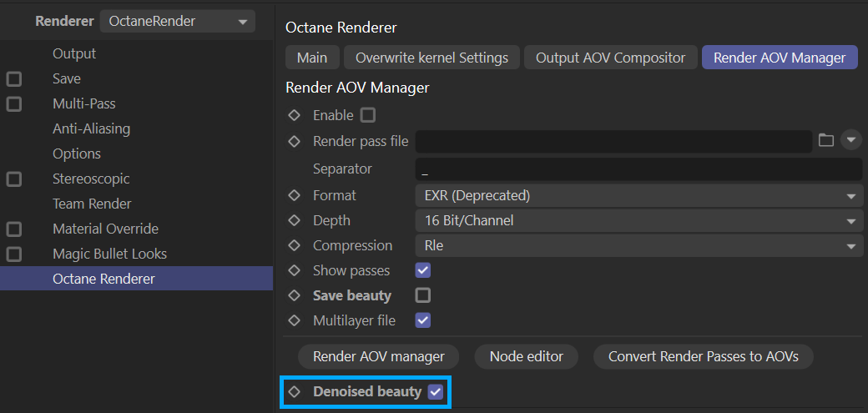Uncheck the Show passes checkbox
The width and height of the screenshot is (868, 413).
[423, 270]
